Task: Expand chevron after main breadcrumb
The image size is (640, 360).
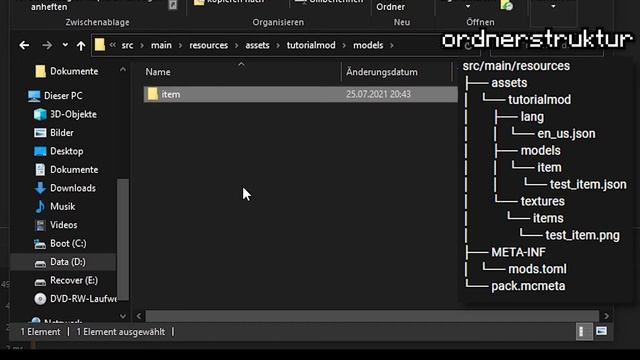Action: click(180, 45)
